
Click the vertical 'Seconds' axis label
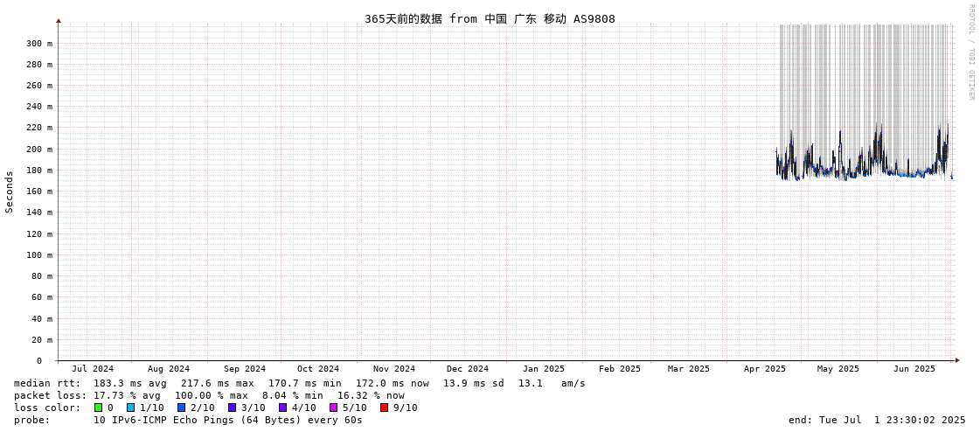10,192
